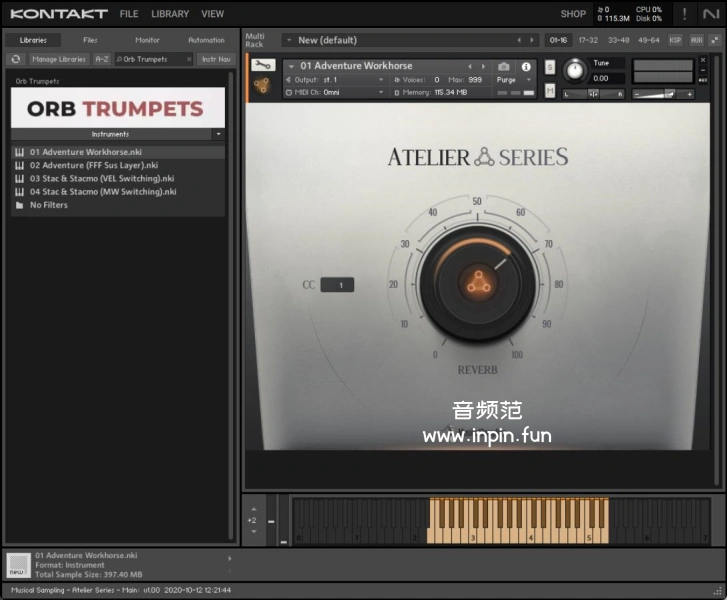727x600 pixels.
Task: Switch to the Libraries tab
Action: 33,40
